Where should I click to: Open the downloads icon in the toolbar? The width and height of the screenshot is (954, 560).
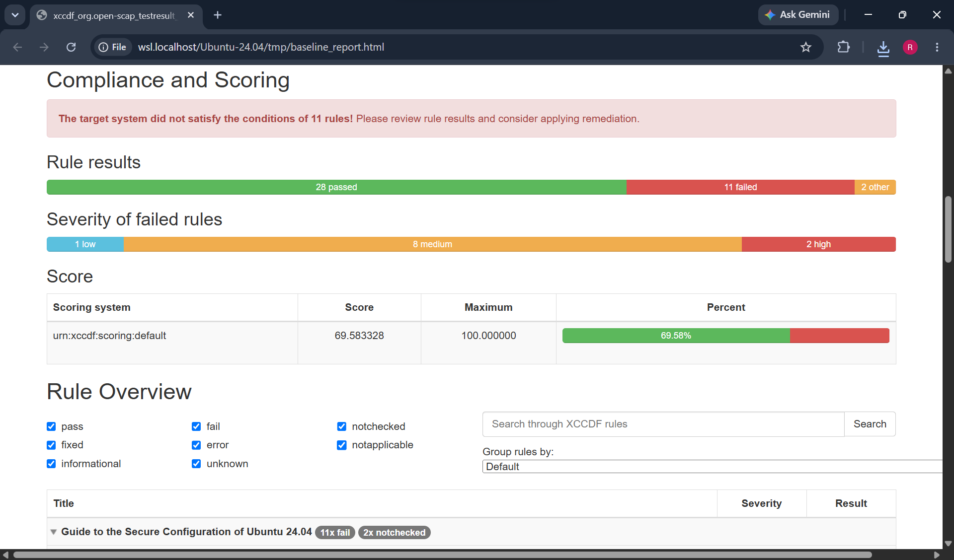point(883,48)
